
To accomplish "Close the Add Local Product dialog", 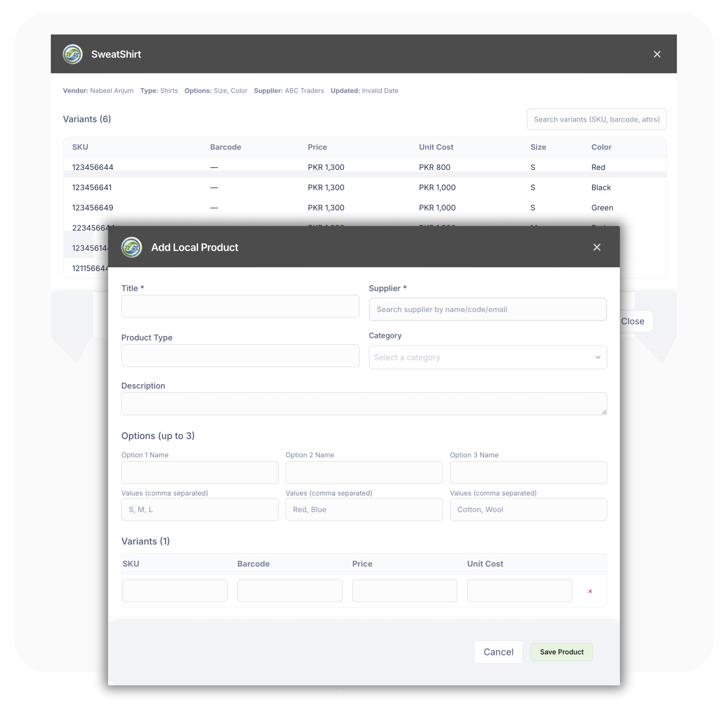I will click(596, 247).
